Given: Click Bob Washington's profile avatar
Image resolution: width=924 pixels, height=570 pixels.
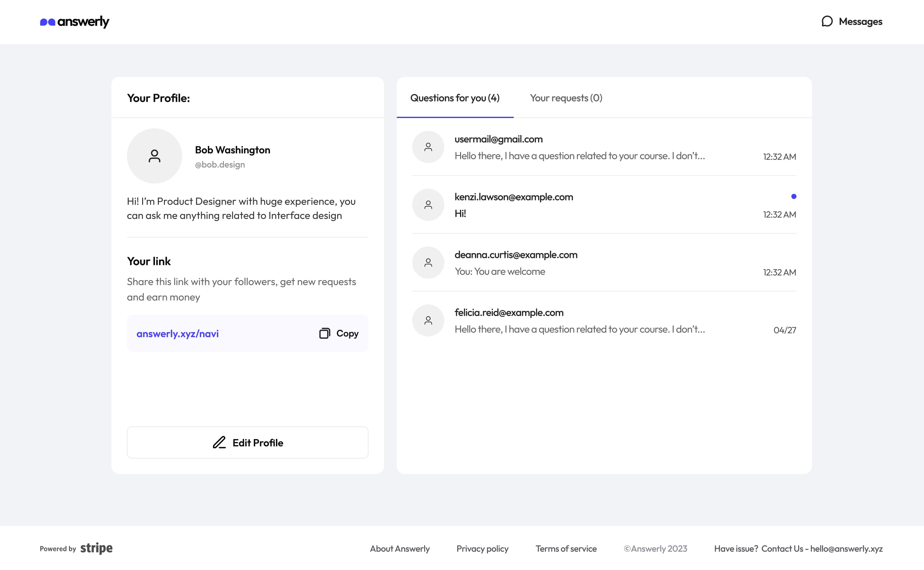Looking at the screenshot, I should (155, 156).
